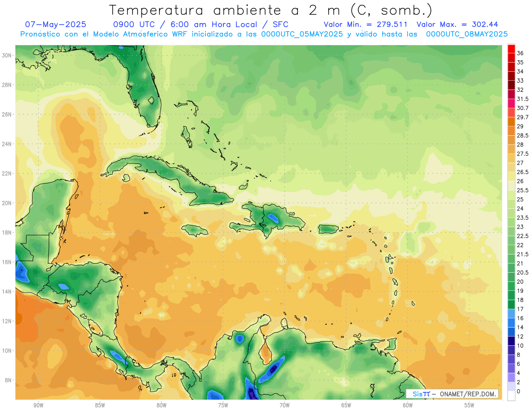Click the "65W" longitude label
Viewport: 532px width, 411px height.
[346, 406]
